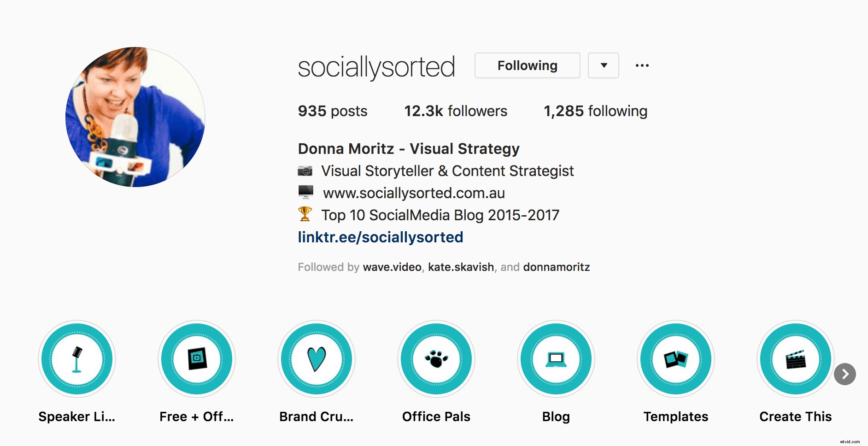Open the Free + Off highlight video icon
868x446 pixels.
pos(196,359)
